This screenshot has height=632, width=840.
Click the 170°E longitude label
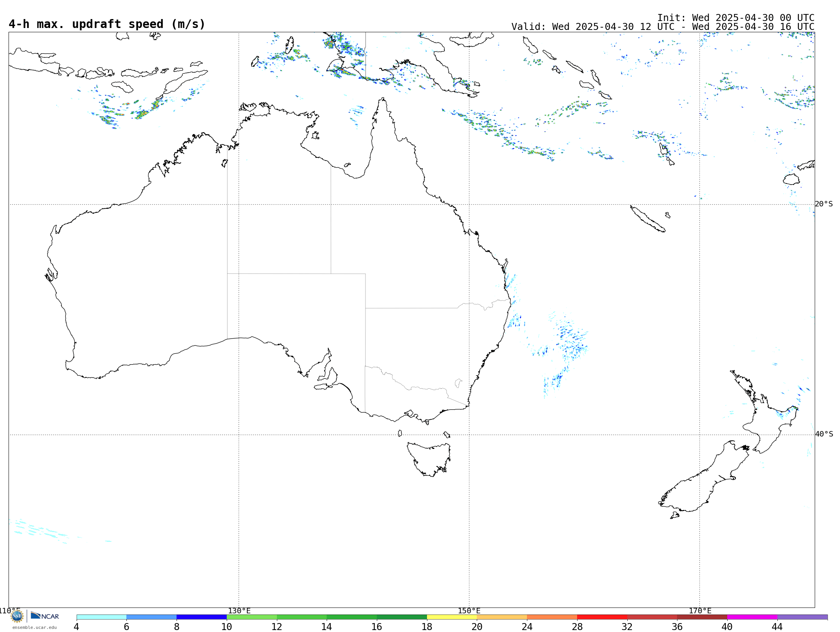pyautogui.click(x=700, y=611)
